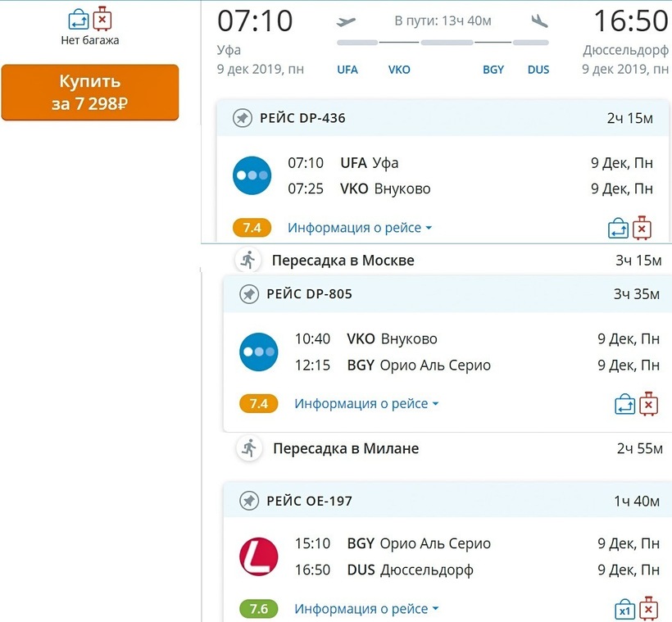Click the VKO airport code in route timeline
672x622 pixels.
pos(399,70)
